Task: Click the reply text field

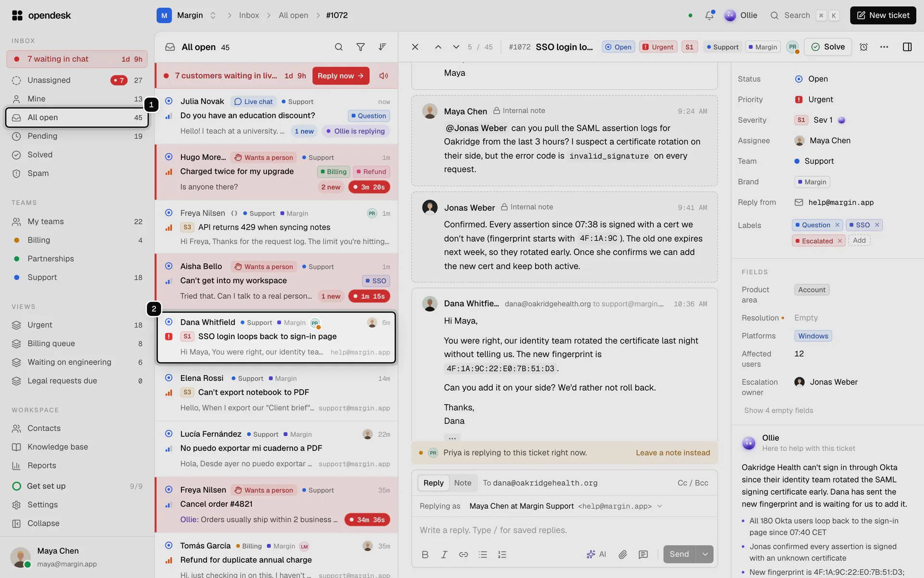Action: [x=565, y=530]
